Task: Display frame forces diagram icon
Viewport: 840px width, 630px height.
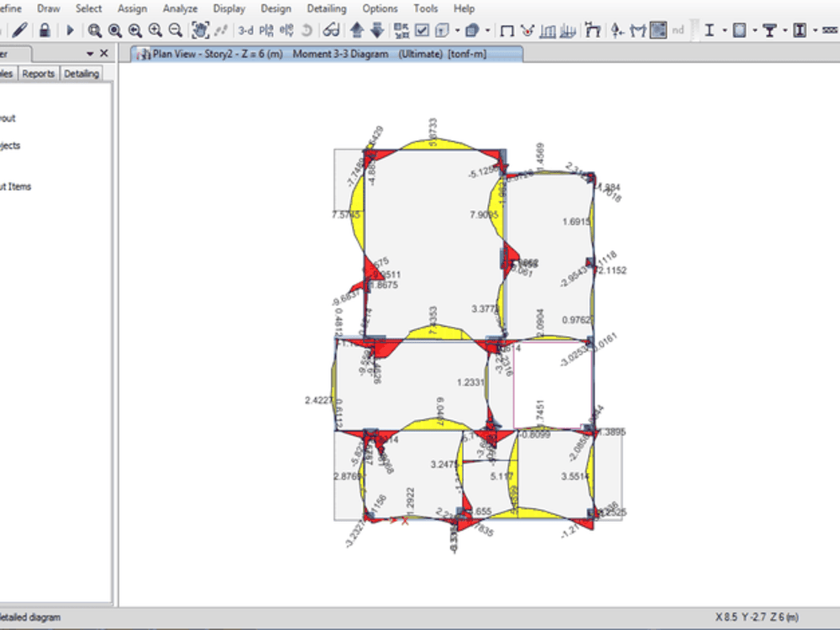Action: pos(592,30)
